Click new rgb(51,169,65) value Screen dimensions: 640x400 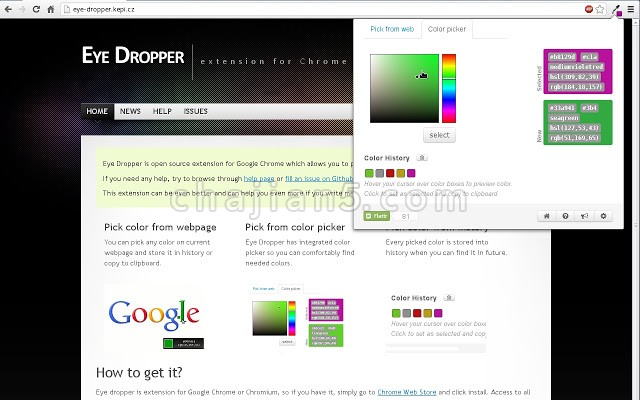(x=573, y=138)
